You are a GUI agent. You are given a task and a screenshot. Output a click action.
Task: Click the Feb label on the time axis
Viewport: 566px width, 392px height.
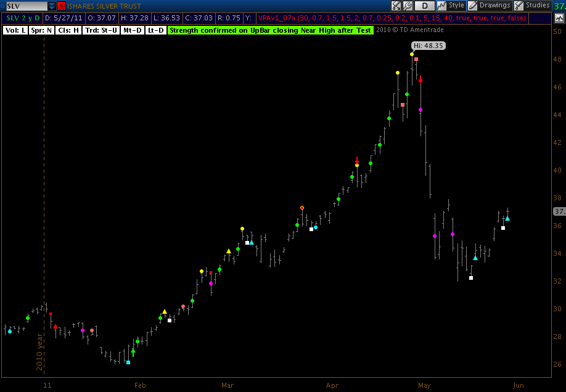click(x=140, y=385)
